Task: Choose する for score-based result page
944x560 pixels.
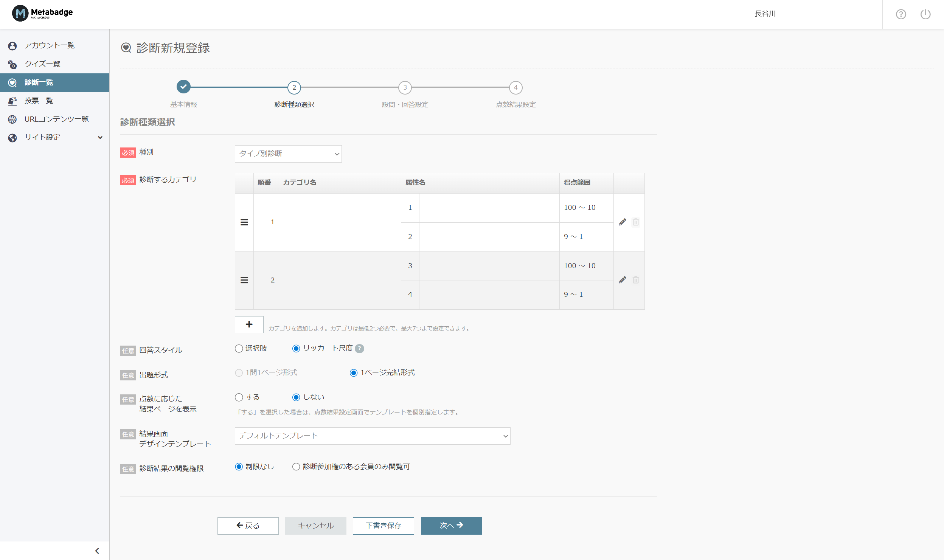Action: pyautogui.click(x=239, y=397)
